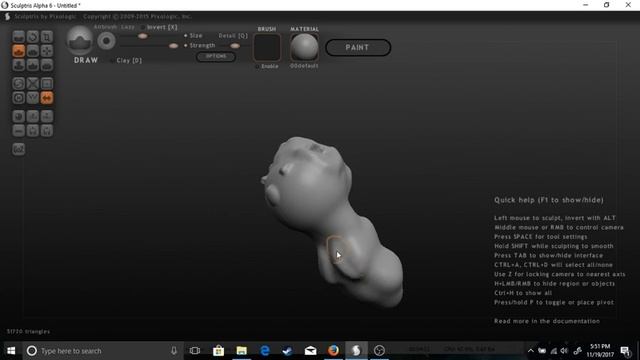640x360 pixels.
Task: Click the BRUSH texture thumbnail
Action: (267, 47)
